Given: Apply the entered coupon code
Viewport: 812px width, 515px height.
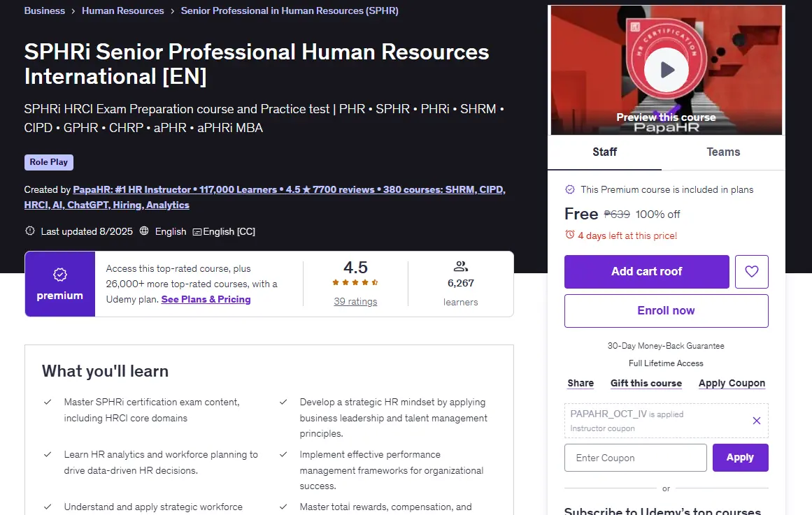Looking at the screenshot, I should point(740,458).
